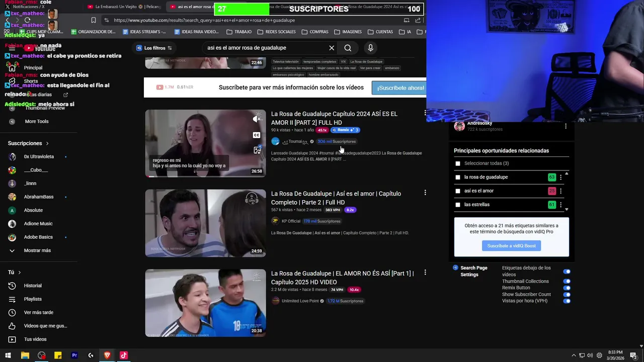Switch to 'La Embarazó Un Viejito' browser tab
The image size is (644, 362).
(124, 7)
